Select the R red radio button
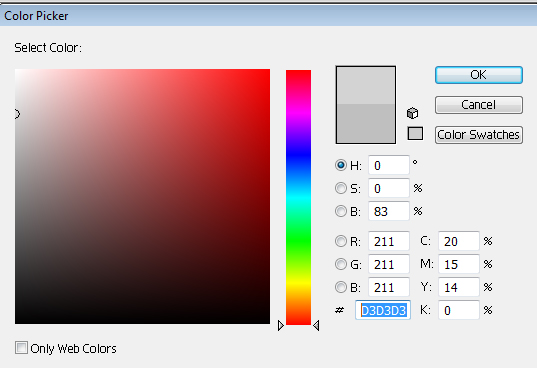This screenshot has height=368, width=537. (341, 241)
